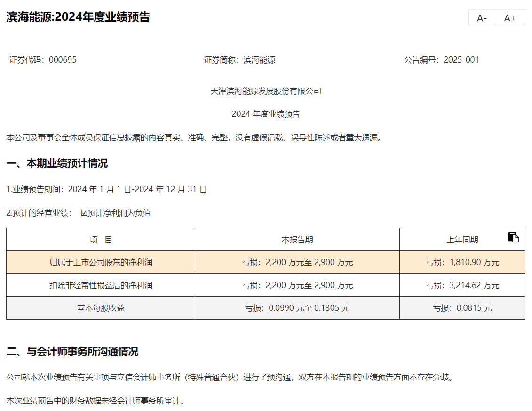This screenshot has width=532, height=411.
Task: Click the heading 一、本期业绩预计情况
Action: pyautogui.click(x=57, y=163)
